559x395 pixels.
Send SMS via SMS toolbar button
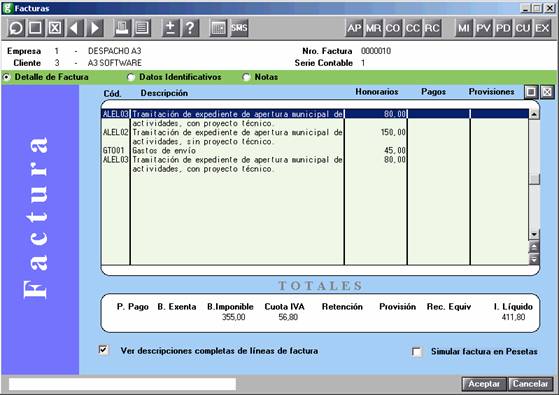pos(239,28)
